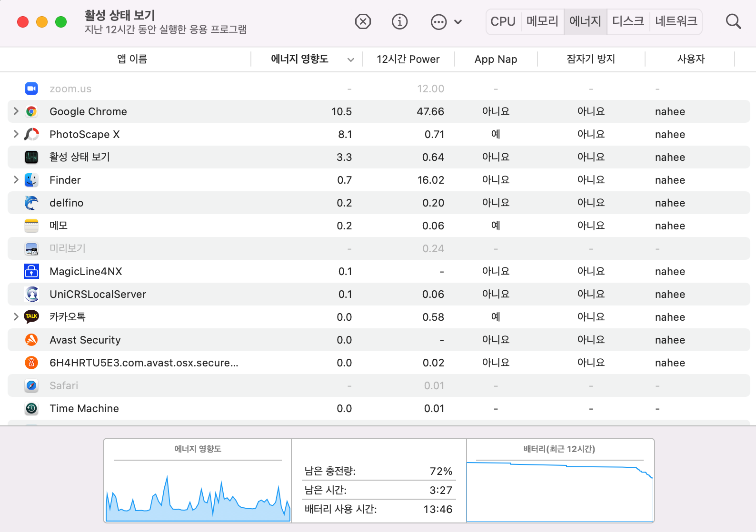Screen dimensions: 756x532
Task: Expand the Finder process group
Action: tap(16, 180)
